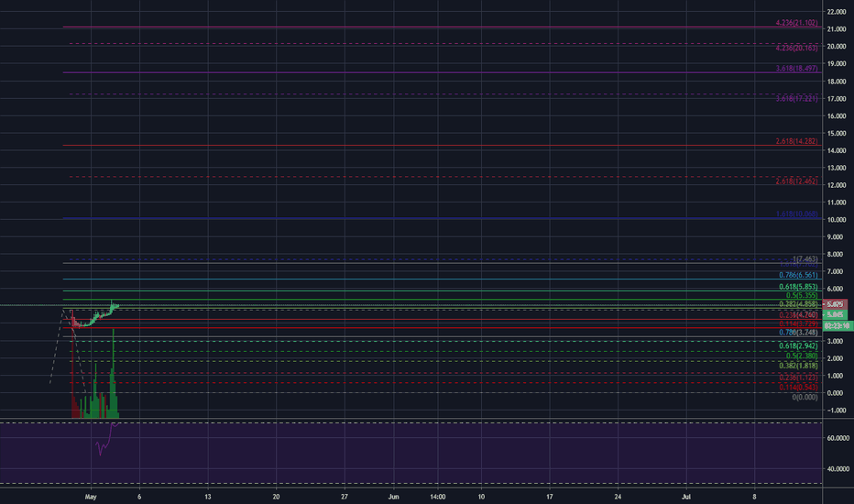Click the 16.000 price axis label

[x=837, y=115]
